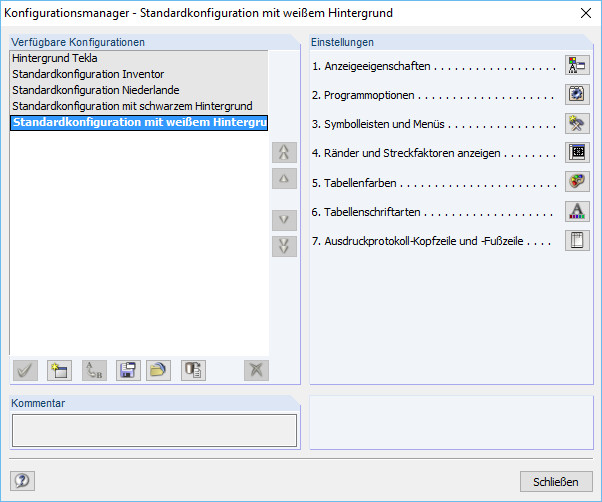Screen dimensions: 602x502
Task: Move configuration to top with double-up arrow
Action: (284, 152)
